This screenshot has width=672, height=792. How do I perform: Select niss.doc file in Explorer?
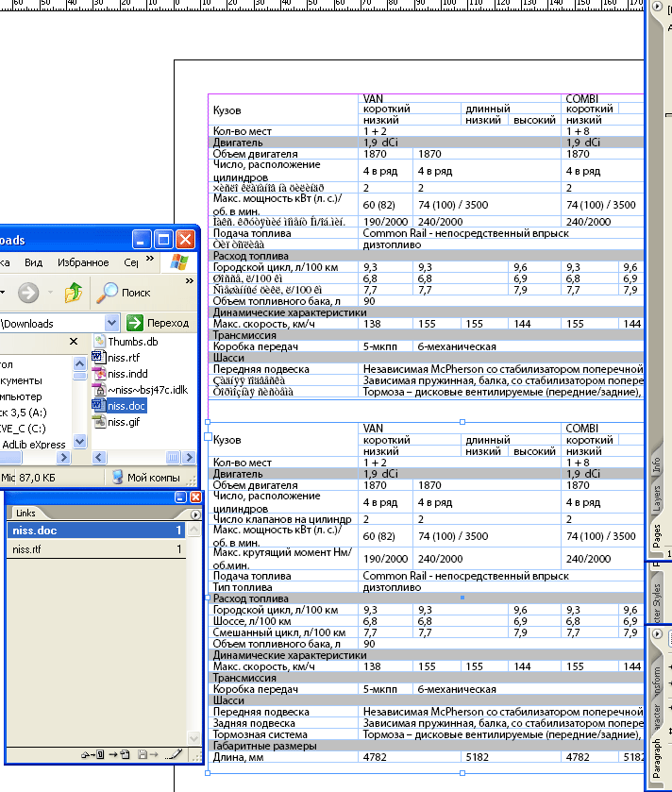pyautogui.click(x=119, y=406)
